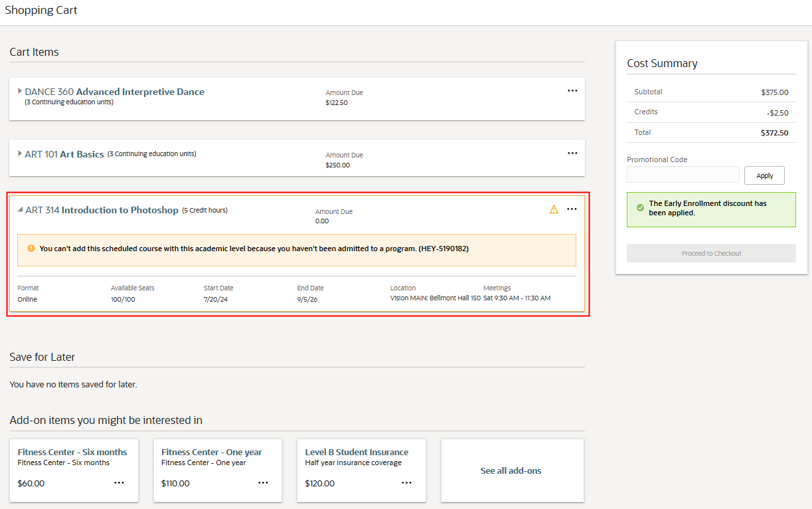Open options for Fitness Center One year

coord(263,483)
